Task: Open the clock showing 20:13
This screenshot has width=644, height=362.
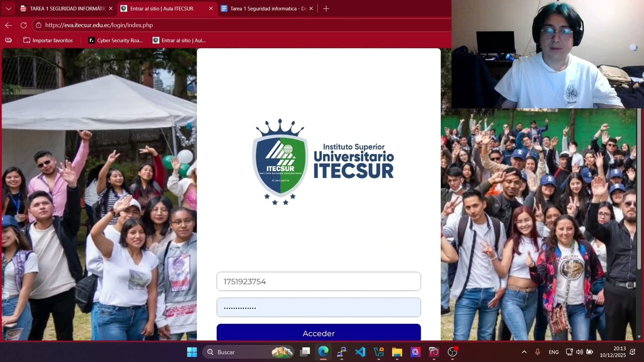Action: [x=612, y=352]
